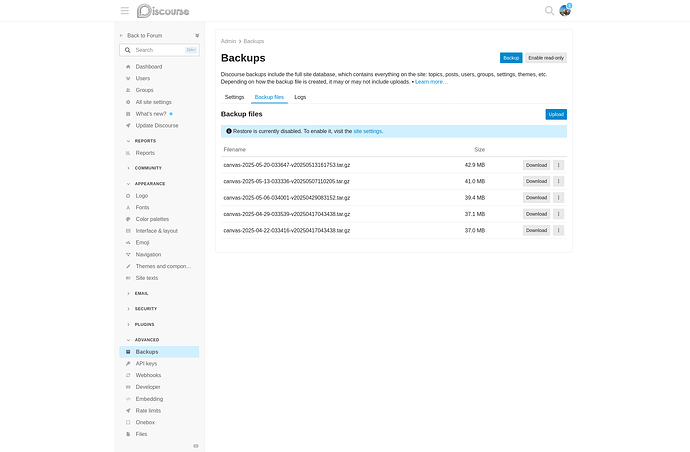Click the Themes and components brush icon

[128, 266]
